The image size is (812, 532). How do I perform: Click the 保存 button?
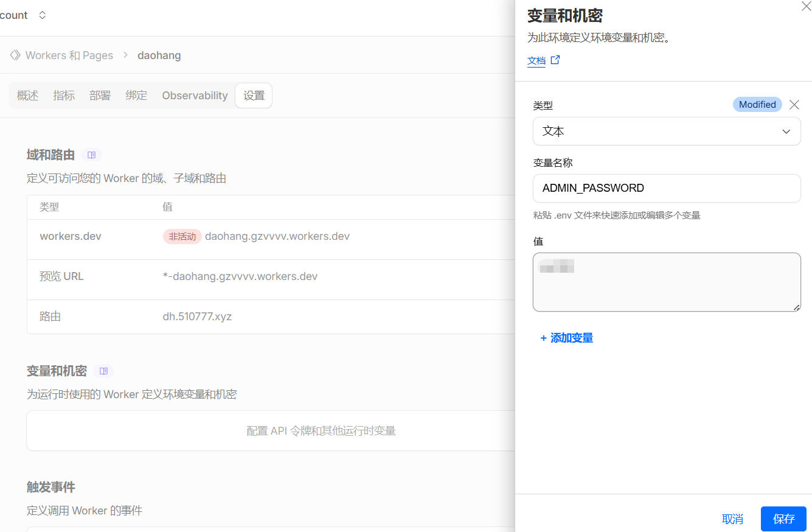point(783,519)
